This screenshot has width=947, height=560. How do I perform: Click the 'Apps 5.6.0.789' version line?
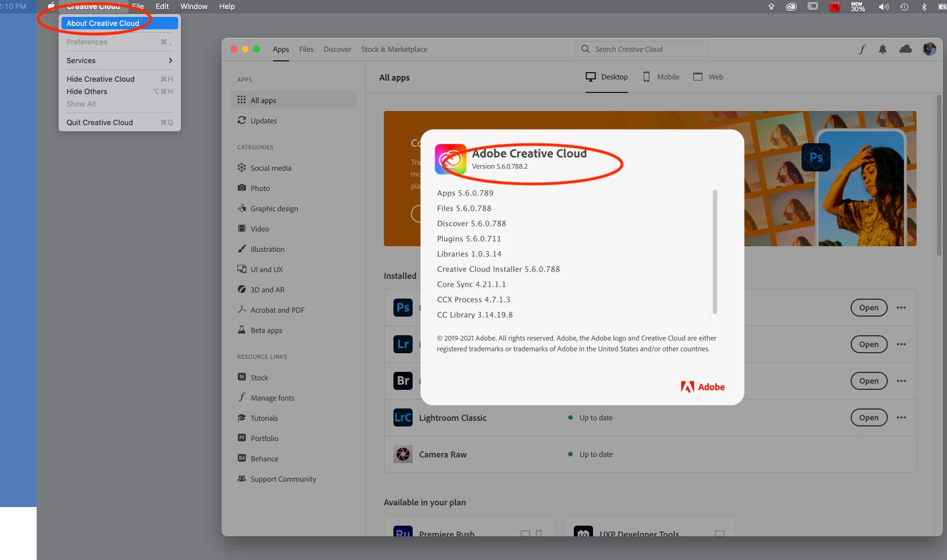465,193
